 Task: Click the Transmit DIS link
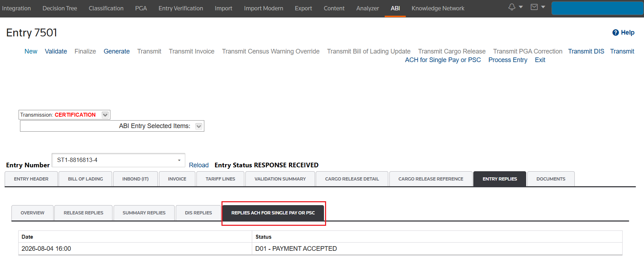click(x=586, y=51)
